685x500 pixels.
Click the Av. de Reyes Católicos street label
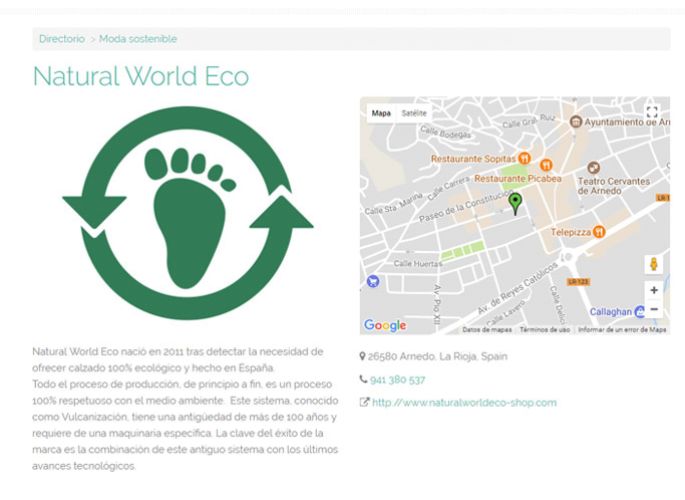point(518,289)
